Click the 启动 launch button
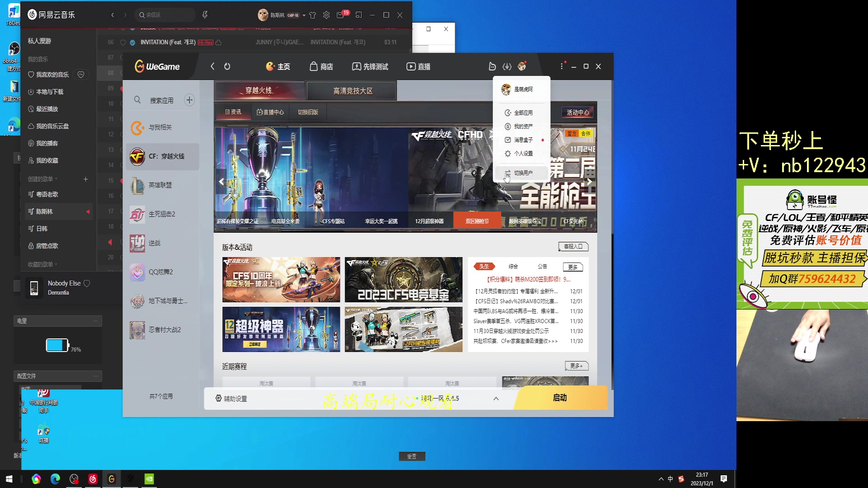Screen dimensions: 868x488 point(560,398)
